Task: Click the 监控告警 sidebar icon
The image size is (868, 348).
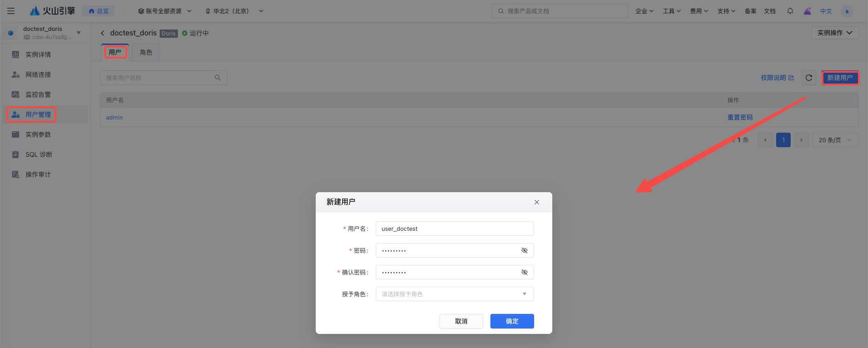Action: 15,94
